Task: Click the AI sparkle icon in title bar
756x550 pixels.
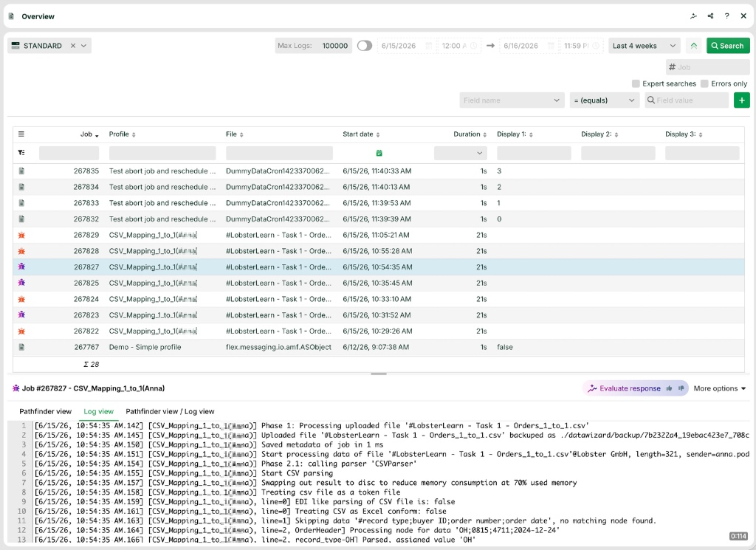Action: tap(693, 16)
